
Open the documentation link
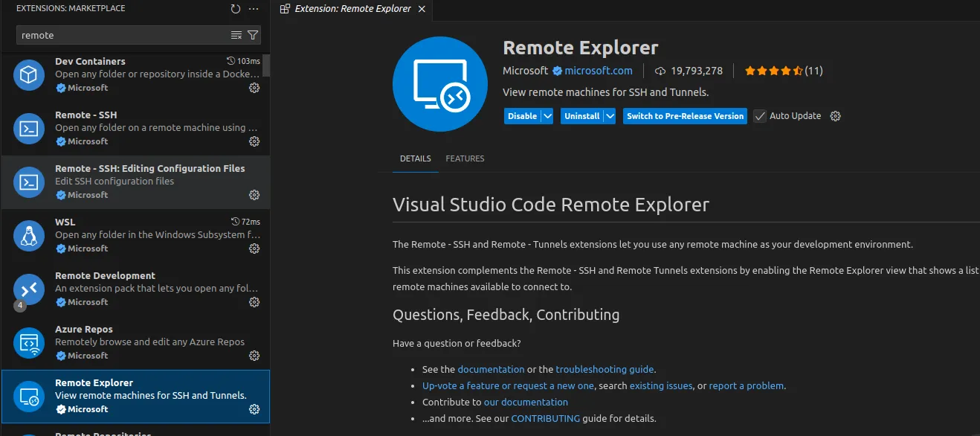(x=491, y=369)
